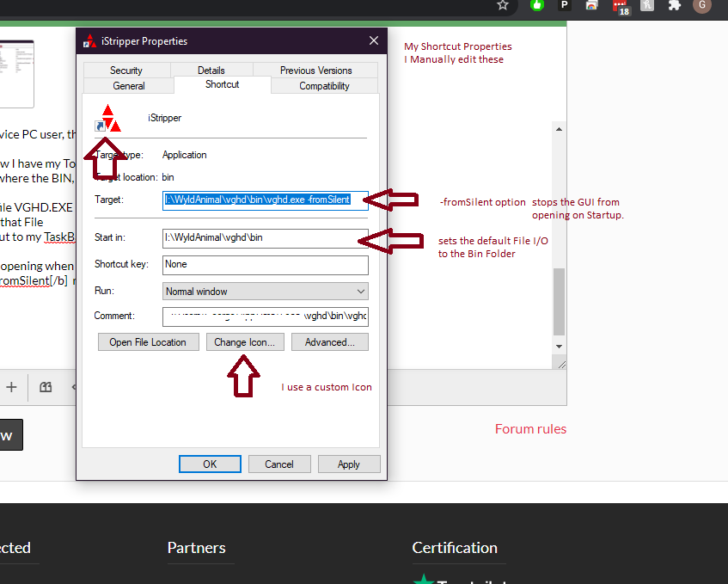Click the Certification footer heading
This screenshot has width=728, height=584.
(455, 548)
